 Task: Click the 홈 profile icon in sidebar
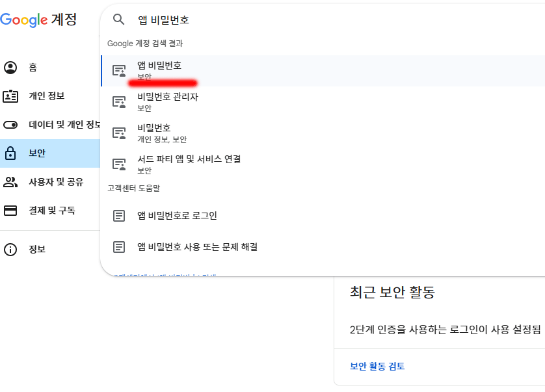click(10, 68)
